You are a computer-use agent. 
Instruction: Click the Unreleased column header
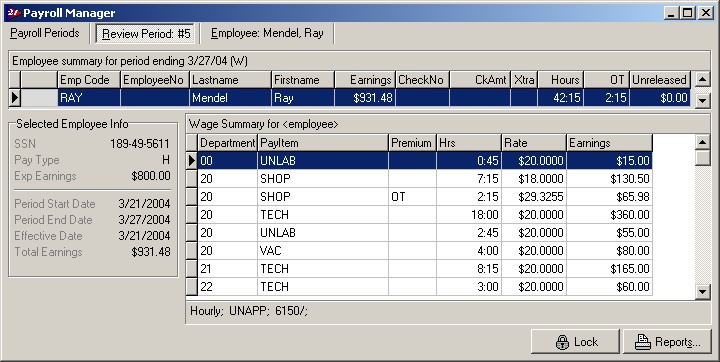point(660,79)
